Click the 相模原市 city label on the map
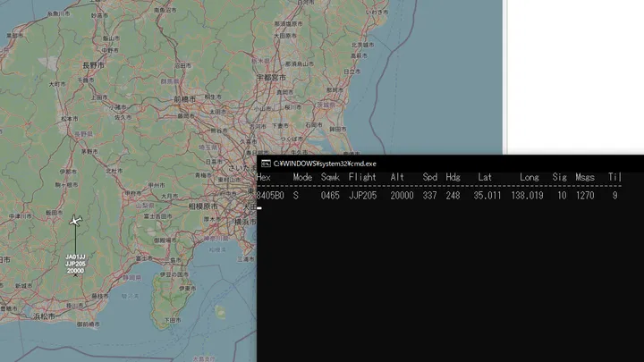 pyautogui.click(x=203, y=206)
